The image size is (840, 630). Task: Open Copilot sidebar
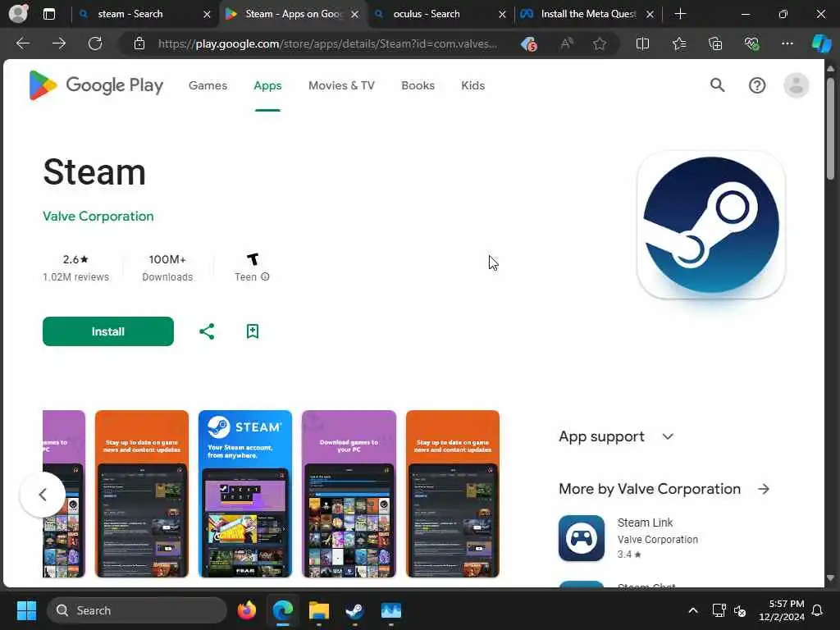(x=821, y=43)
